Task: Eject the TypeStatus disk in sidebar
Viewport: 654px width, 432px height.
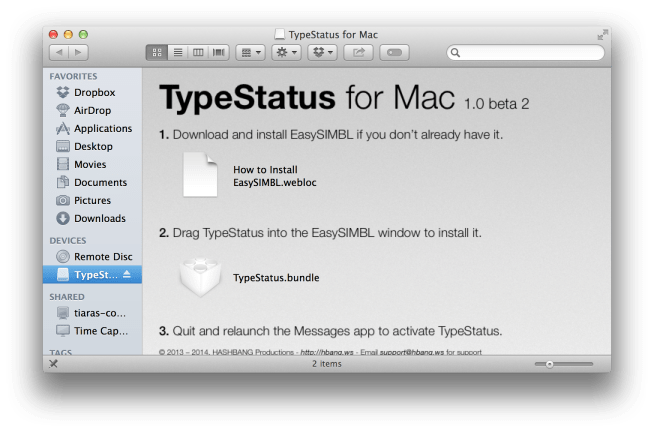Action: 126,275
